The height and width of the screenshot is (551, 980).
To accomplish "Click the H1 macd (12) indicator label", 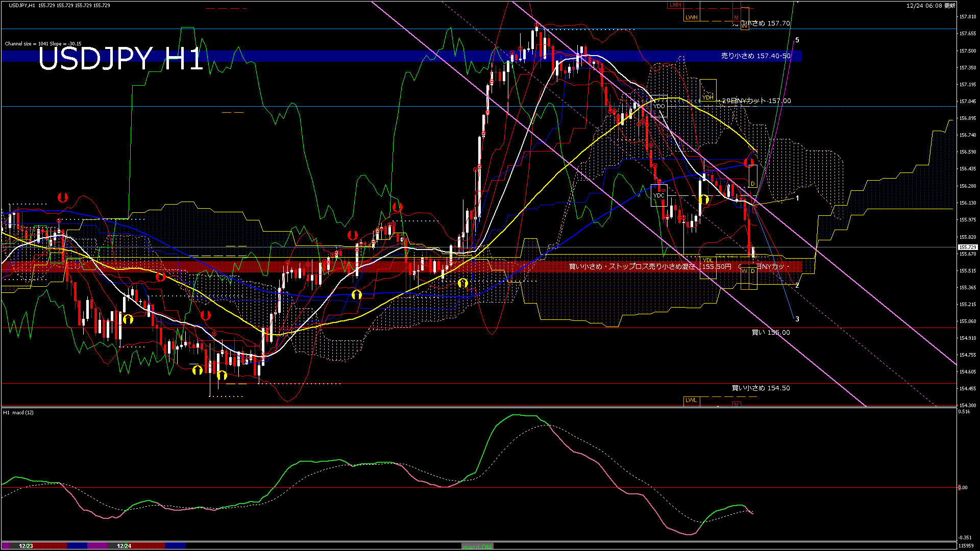I will (x=18, y=412).
